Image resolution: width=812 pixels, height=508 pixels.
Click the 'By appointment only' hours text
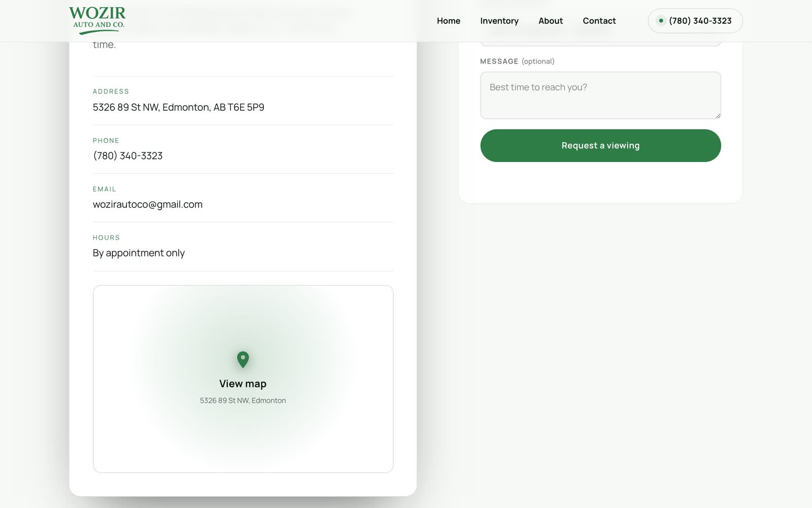click(x=139, y=253)
